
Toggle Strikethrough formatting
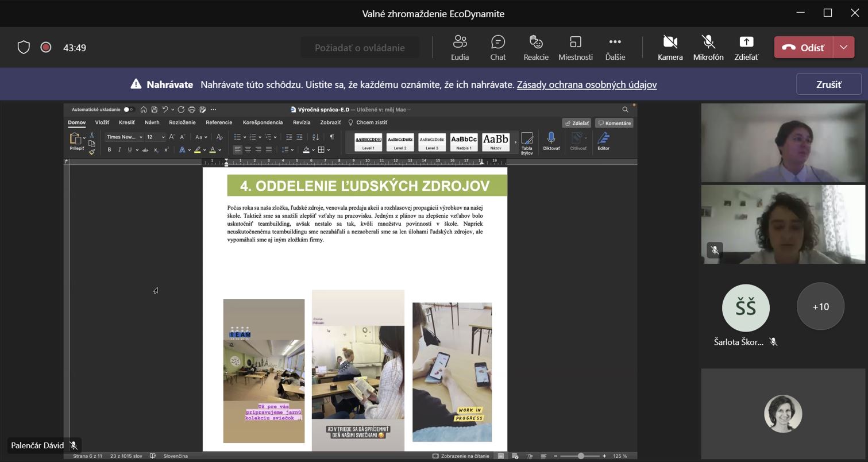click(x=145, y=149)
